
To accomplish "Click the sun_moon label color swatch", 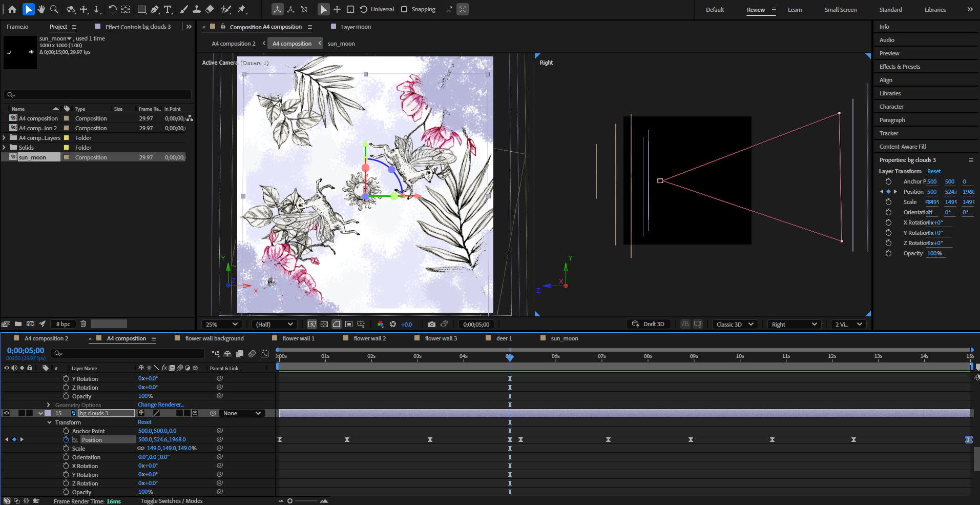I will [x=66, y=157].
